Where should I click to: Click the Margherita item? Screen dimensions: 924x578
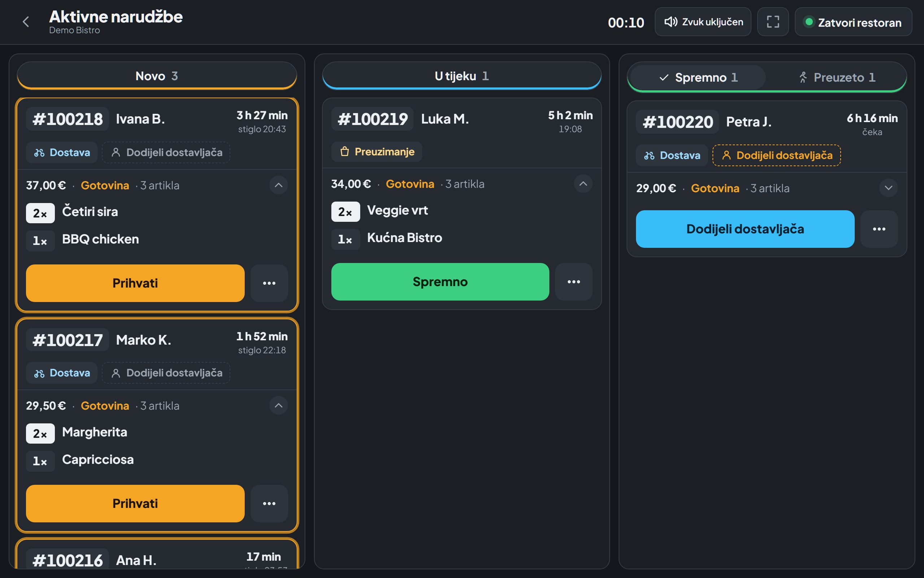(x=95, y=432)
